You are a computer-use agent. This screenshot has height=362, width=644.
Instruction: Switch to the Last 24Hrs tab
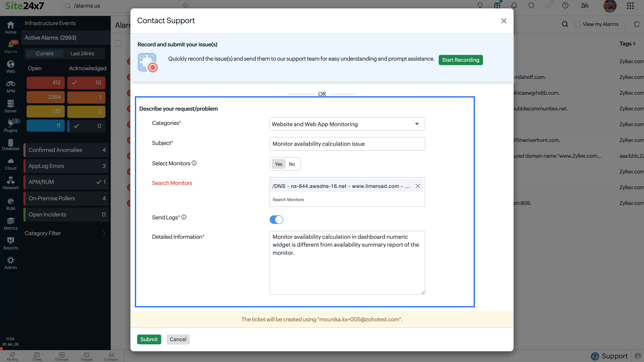82,53
